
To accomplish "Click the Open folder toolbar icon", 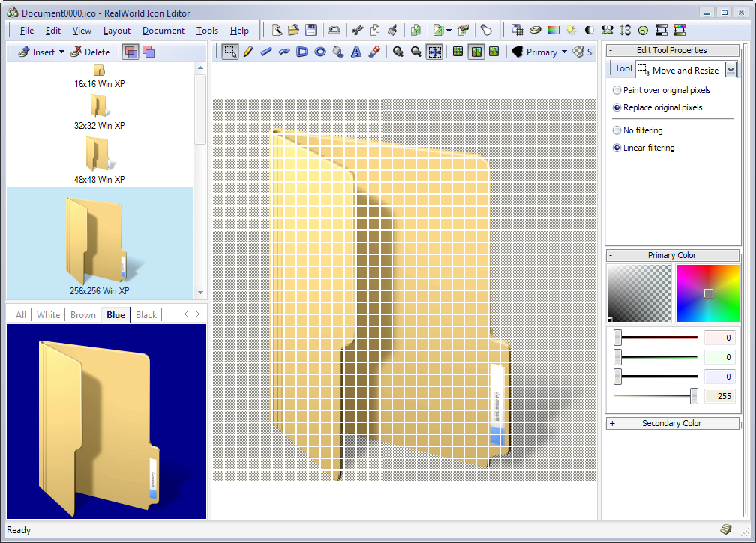I will point(293,30).
